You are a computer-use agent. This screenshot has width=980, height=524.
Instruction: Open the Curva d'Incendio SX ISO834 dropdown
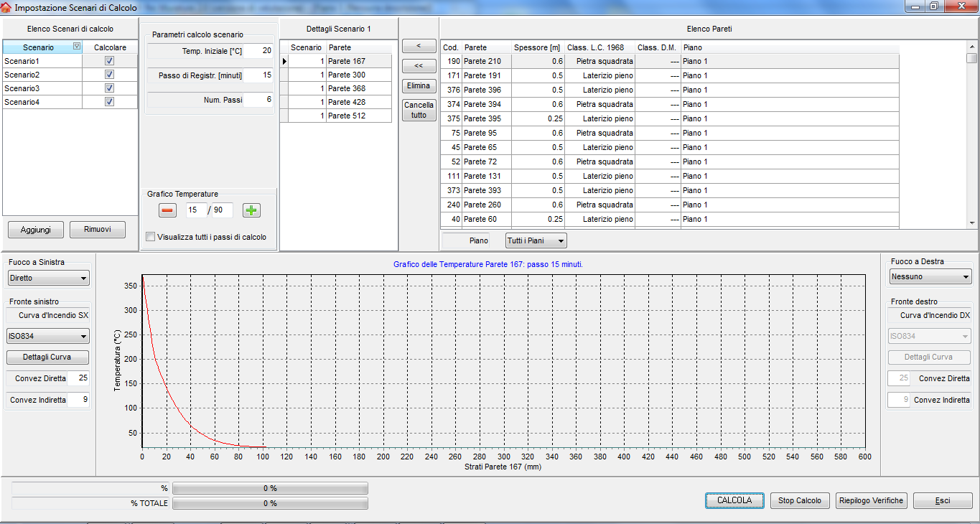click(x=48, y=336)
